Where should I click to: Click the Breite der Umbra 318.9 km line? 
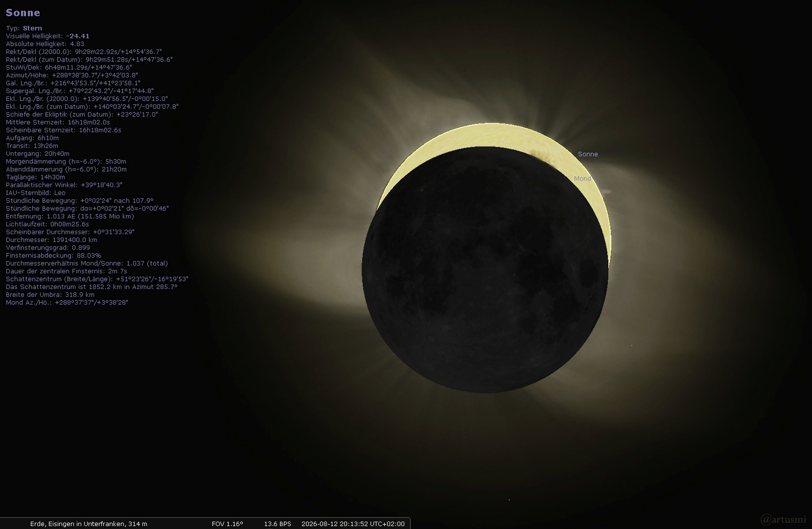click(x=50, y=295)
